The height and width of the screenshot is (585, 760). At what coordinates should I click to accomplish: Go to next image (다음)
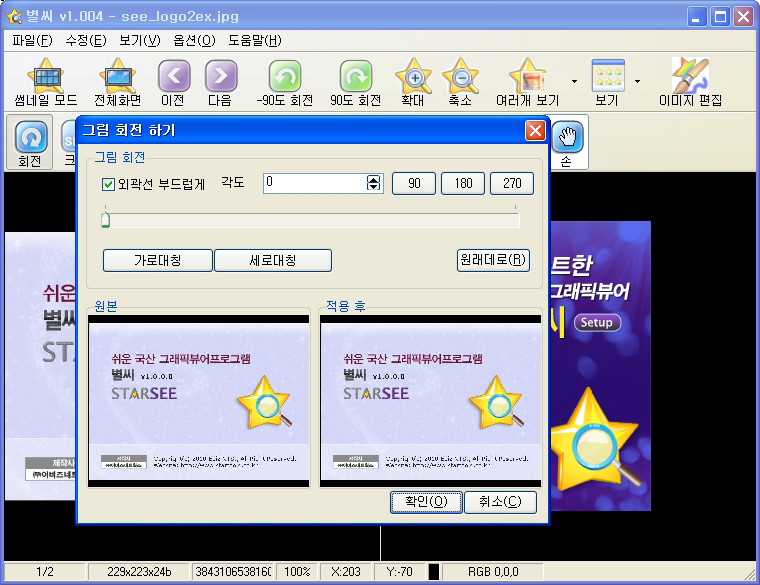[x=221, y=82]
